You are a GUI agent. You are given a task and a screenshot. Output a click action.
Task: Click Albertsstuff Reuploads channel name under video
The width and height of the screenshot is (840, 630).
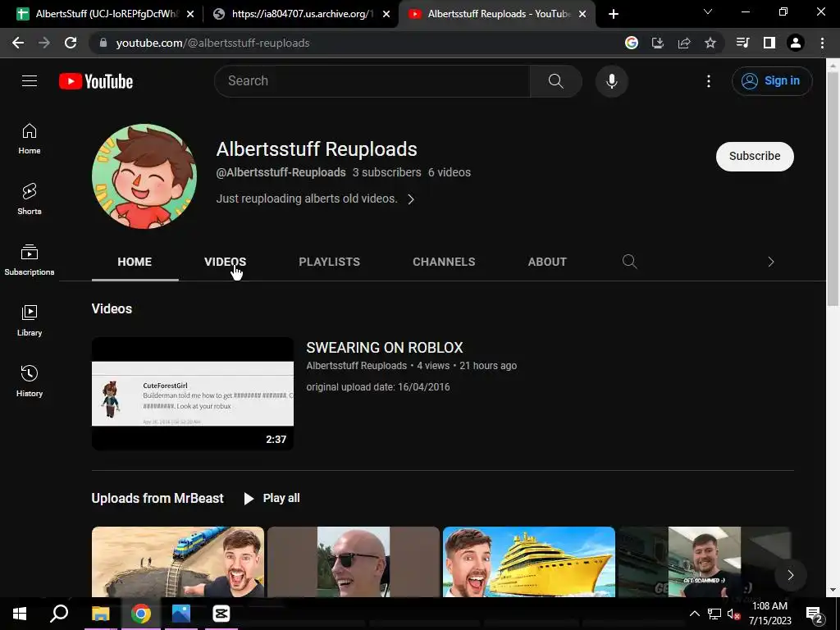click(356, 365)
